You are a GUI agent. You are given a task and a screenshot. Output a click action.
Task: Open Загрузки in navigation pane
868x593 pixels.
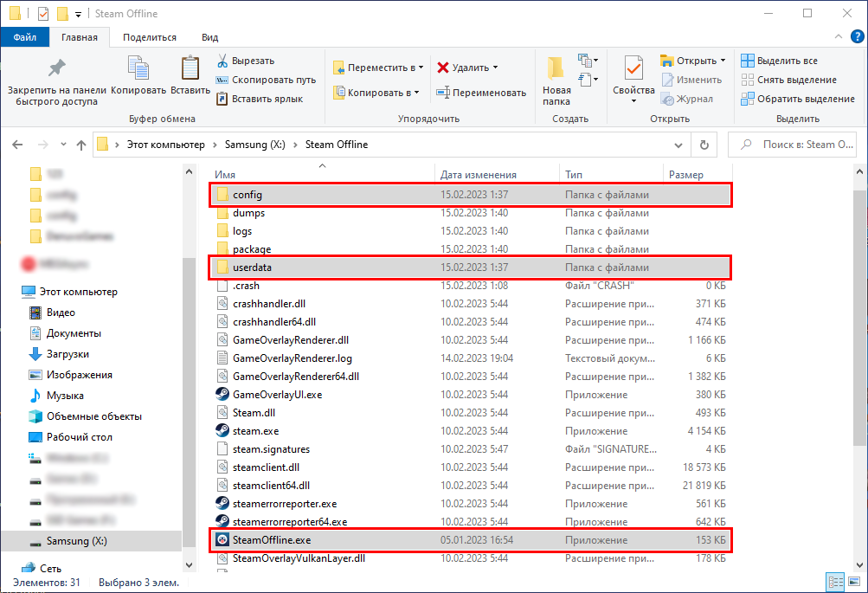[59, 354]
